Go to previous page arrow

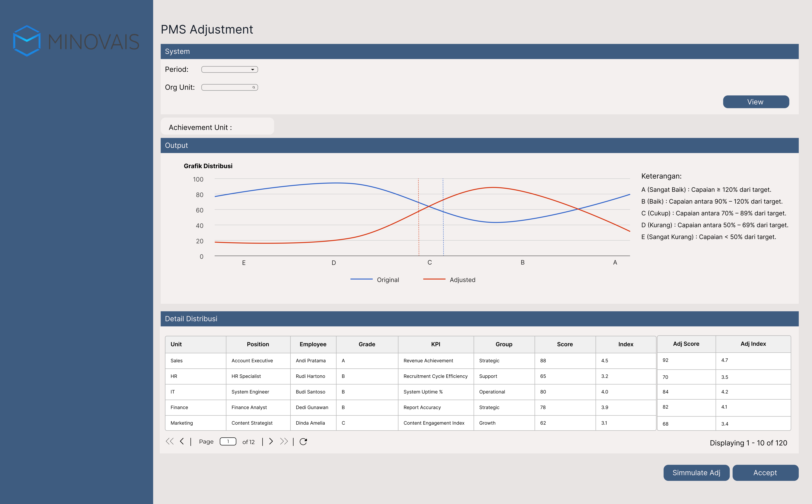(182, 441)
